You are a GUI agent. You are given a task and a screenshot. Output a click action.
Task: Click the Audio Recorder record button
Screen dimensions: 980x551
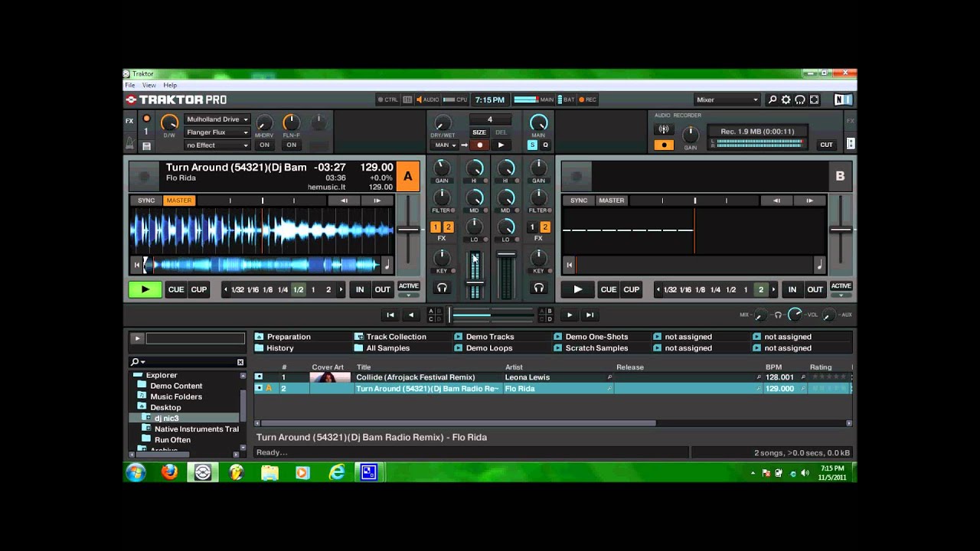[664, 145]
